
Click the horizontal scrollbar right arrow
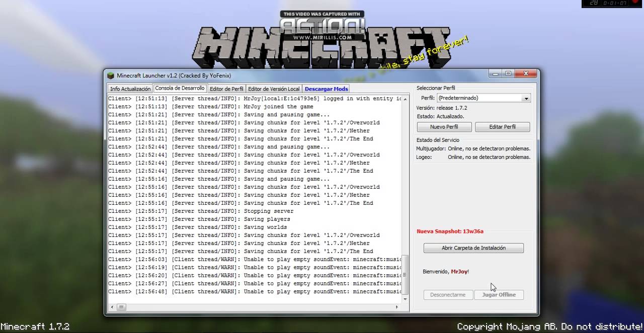[x=396, y=307]
